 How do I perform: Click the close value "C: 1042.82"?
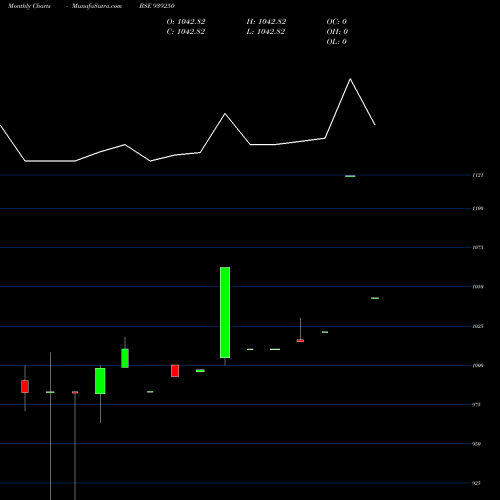coord(186,32)
